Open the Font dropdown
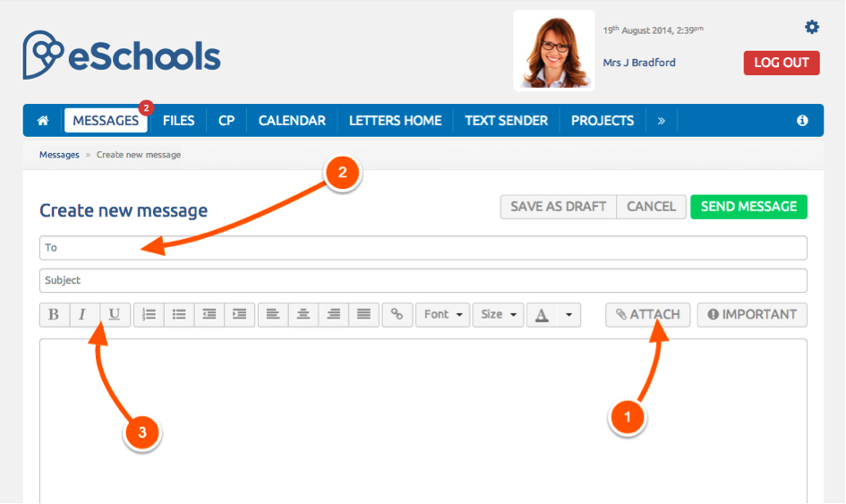 442,314
